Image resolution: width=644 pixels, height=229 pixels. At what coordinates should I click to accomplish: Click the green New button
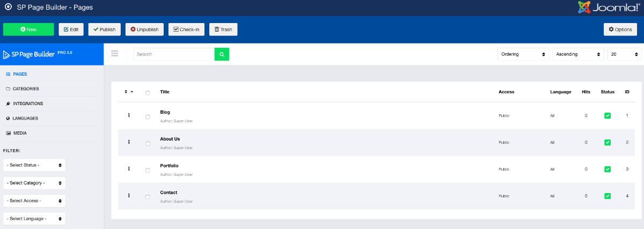coord(28,29)
